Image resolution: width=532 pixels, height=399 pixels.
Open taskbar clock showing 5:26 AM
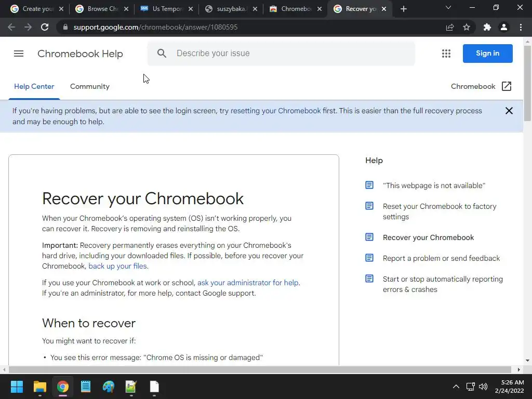point(509,387)
